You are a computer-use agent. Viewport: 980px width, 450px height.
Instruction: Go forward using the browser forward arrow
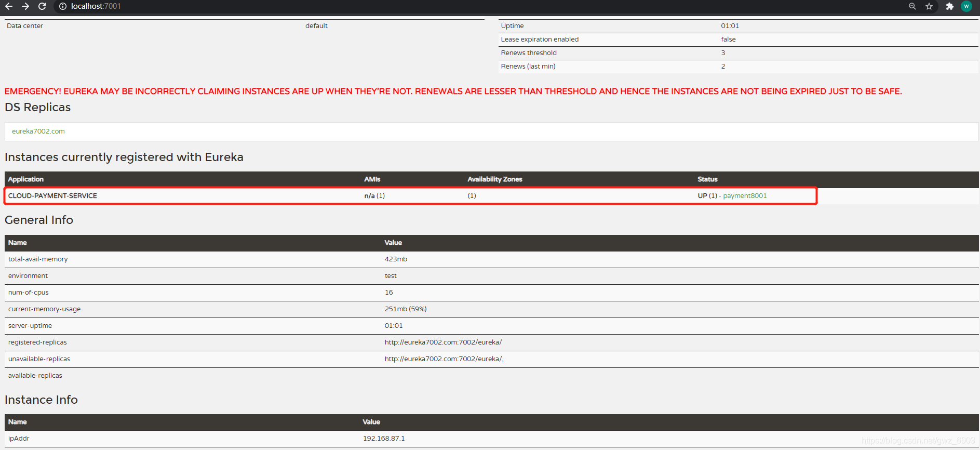pyautogui.click(x=25, y=6)
